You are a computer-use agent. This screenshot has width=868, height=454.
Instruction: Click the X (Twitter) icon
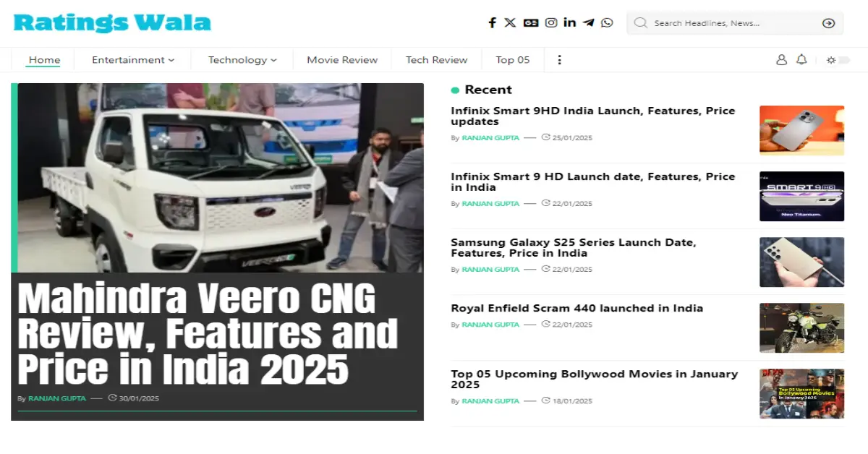click(x=510, y=23)
